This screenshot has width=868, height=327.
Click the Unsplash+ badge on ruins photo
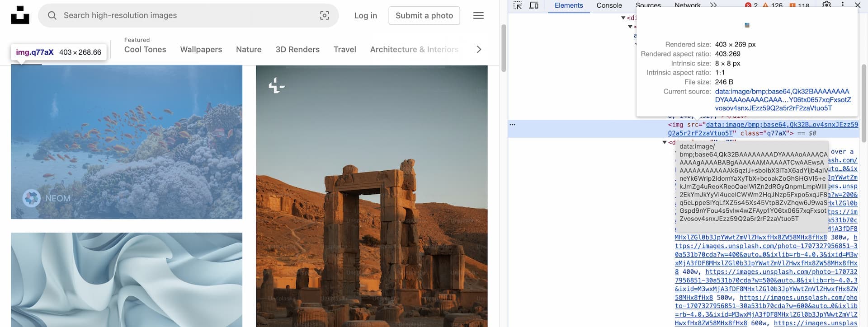coord(276,85)
